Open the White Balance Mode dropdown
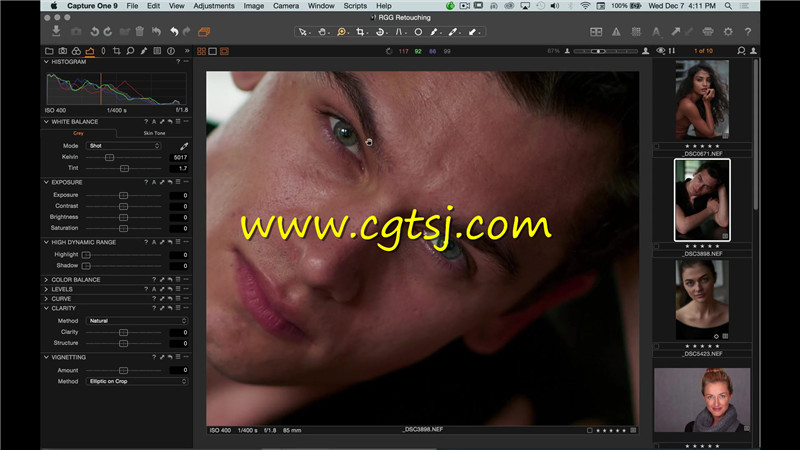800x450 pixels. tap(123, 146)
